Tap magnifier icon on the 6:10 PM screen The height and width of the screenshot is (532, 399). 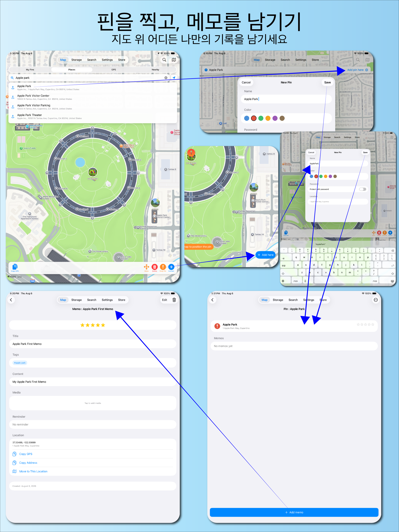(358, 60)
